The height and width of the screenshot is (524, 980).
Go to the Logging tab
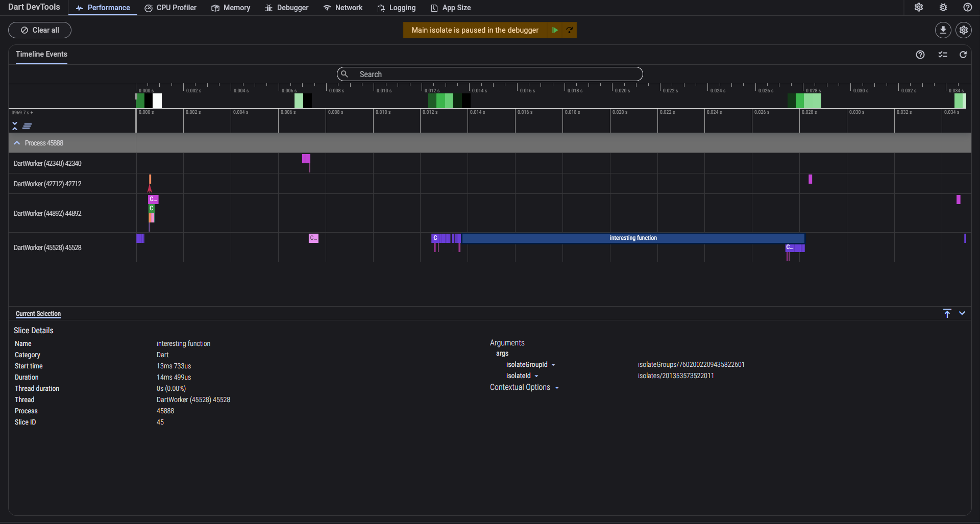[x=397, y=8]
